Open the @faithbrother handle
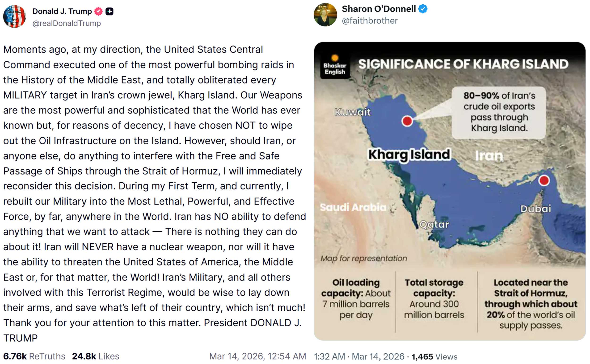This screenshot has height=364, width=590. coord(370,21)
